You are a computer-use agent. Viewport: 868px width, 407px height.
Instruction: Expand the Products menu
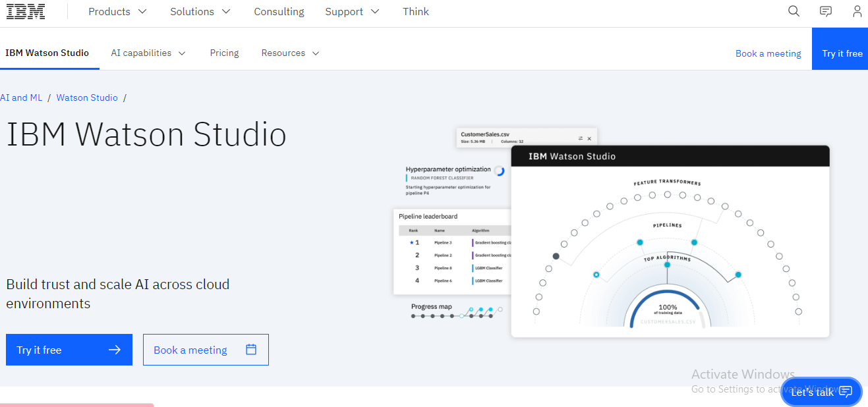[x=117, y=12]
